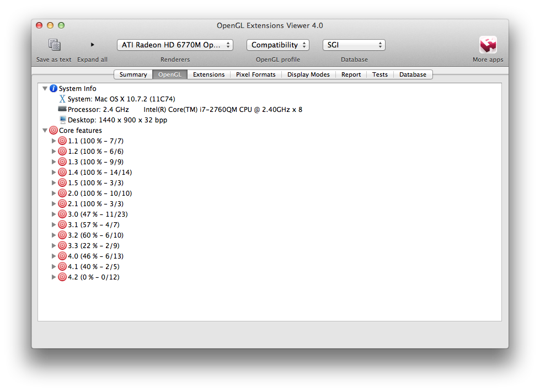Click the Processor chip icon
This screenshot has width=540, height=392.
62,110
